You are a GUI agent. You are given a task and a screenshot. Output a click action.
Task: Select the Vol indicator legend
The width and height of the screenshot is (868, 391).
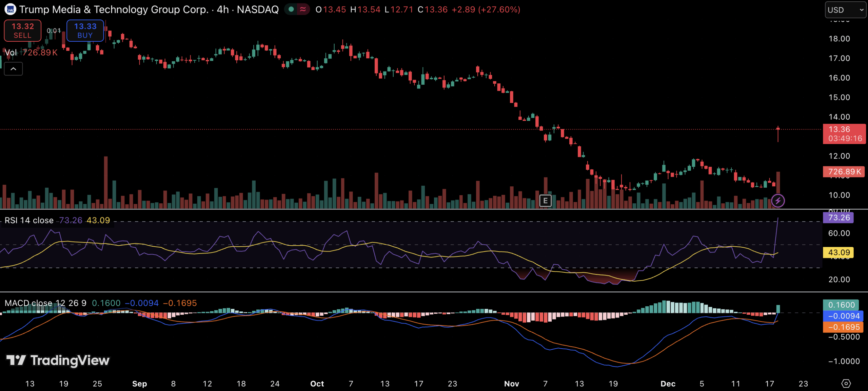click(x=11, y=53)
